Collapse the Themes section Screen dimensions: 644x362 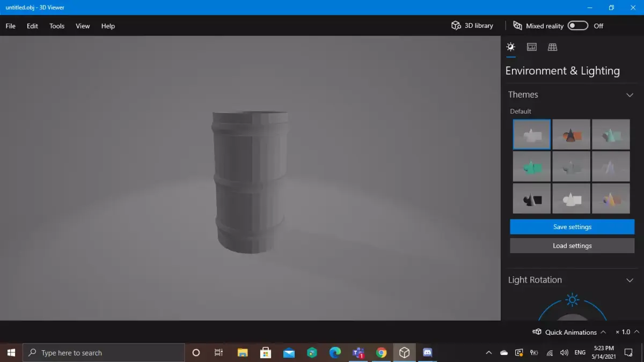(630, 94)
